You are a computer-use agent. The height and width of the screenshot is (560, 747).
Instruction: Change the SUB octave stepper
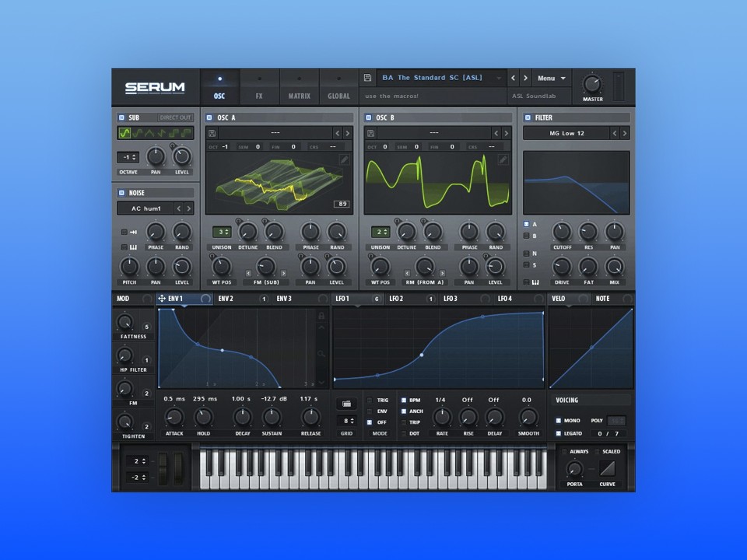click(128, 157)
